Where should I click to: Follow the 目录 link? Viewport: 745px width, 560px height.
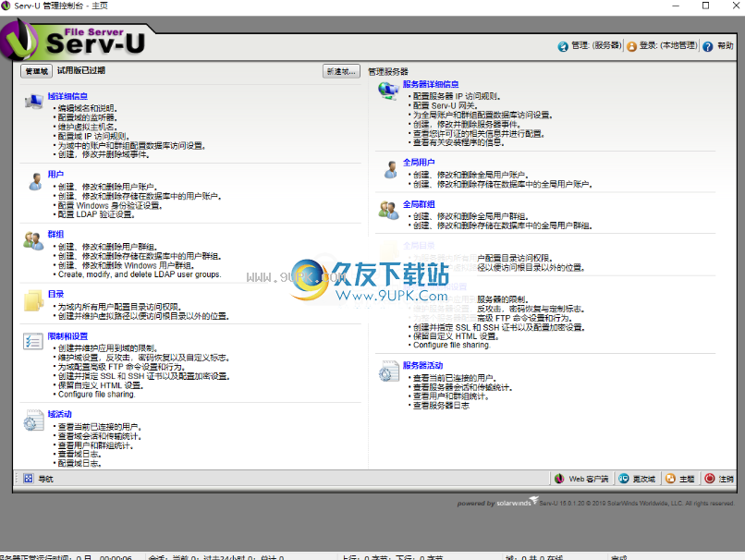pos(55,295)
